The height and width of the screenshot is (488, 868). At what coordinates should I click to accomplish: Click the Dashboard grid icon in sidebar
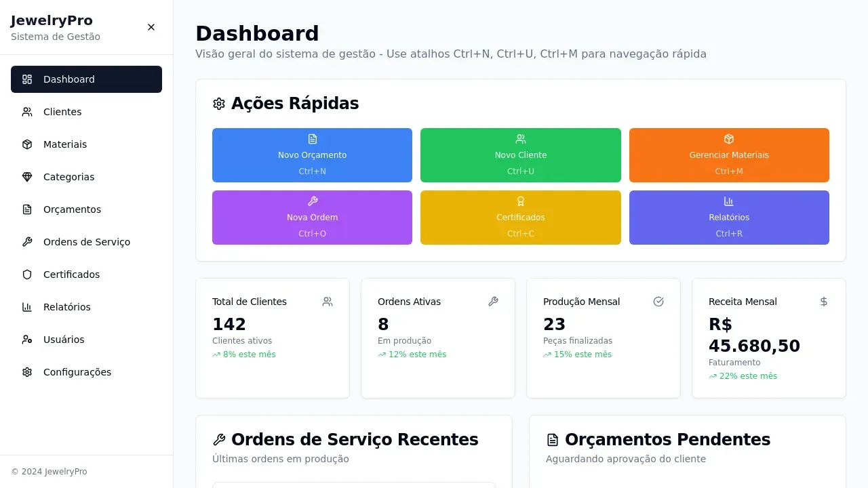tap(27, 79)
